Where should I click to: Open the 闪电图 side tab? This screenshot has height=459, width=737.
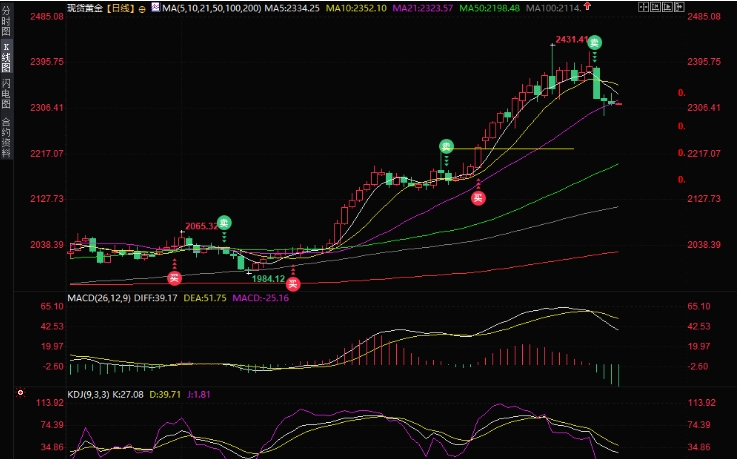coord(7,90)
